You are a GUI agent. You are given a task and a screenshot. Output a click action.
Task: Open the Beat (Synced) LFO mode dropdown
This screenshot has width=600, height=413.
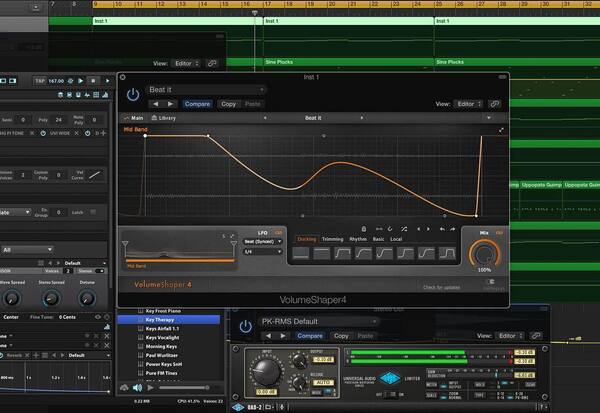click(x=263, y=242)
